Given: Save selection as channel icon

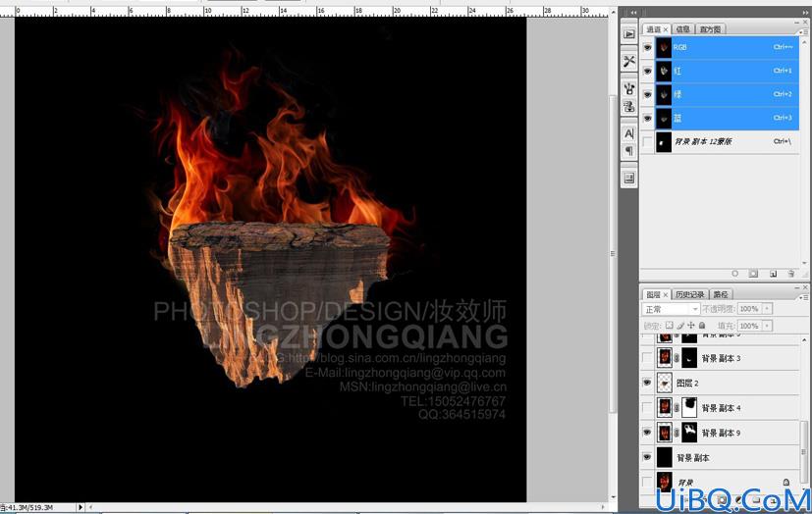Looking at the screenshot, I should tap(753, 274).
